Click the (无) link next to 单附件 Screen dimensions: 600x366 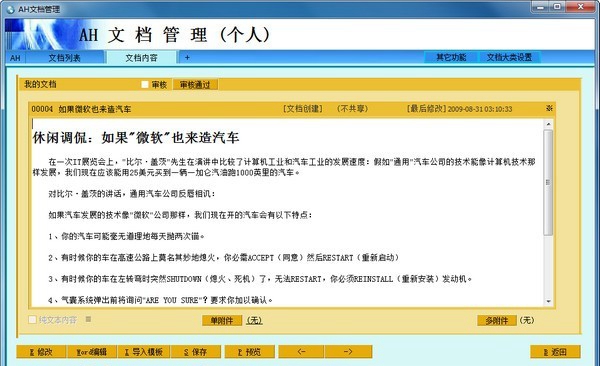pos(254,320)
